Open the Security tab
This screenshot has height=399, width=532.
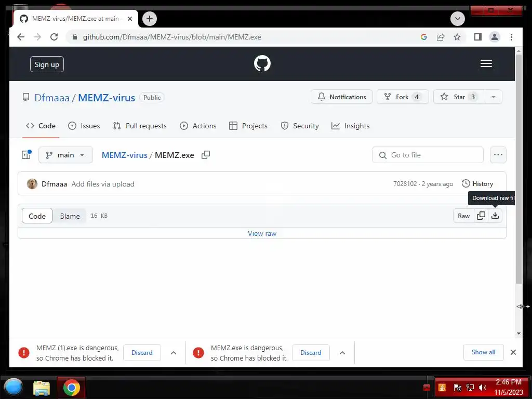(300, 126)
